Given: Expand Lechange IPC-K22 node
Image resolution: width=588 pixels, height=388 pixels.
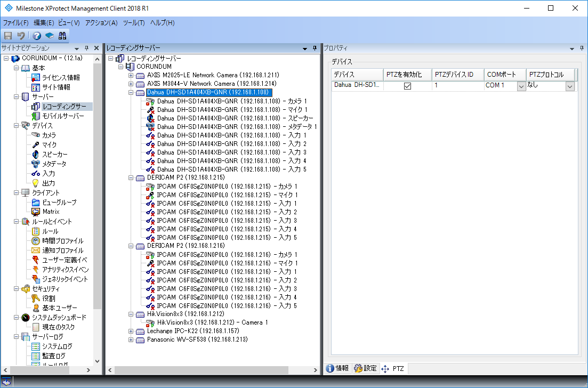Looking at the screenshot, I should tap(131, 331).
